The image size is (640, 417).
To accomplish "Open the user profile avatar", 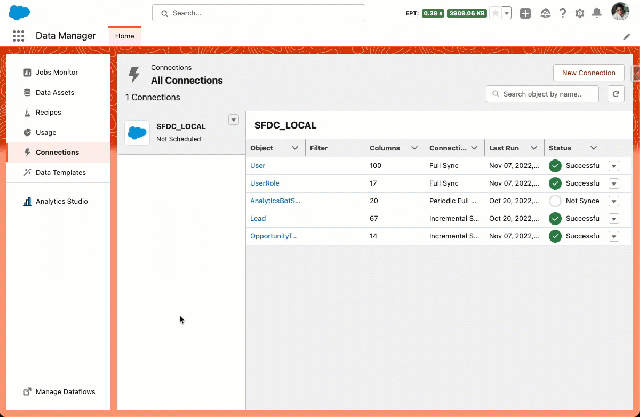I will tap(620, 11).
